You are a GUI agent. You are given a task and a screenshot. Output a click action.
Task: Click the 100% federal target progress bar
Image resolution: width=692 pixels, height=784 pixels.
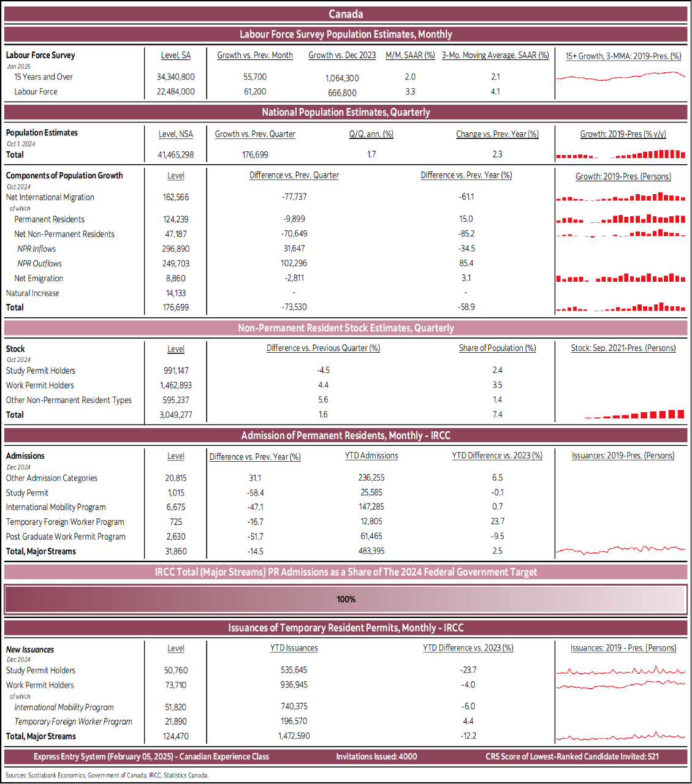click(x=346, y=599)
